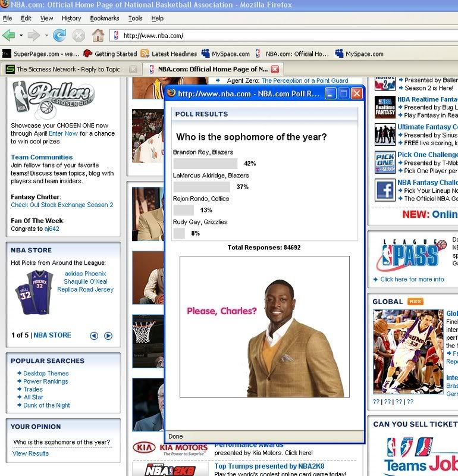The image size is (458, 476).
Task: Click the Phoenix O'Neal jersey thumbnail
Action: point(34,292)
